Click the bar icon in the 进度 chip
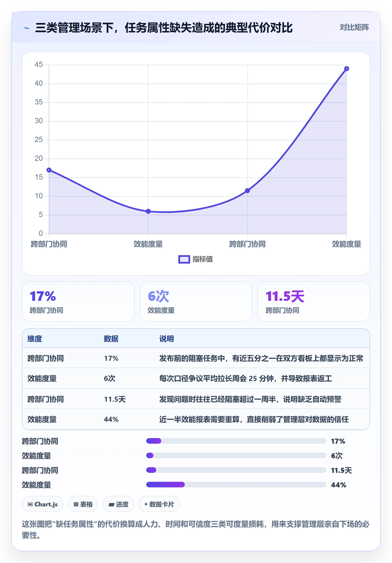 (x=111, y=505)
